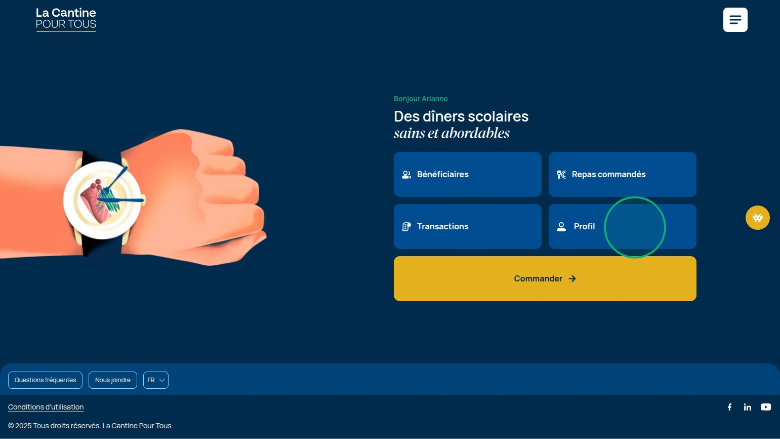Click the cutlery icon beside Repas commandés
This screenshot has height=439, width=780.
click(561, 175)
